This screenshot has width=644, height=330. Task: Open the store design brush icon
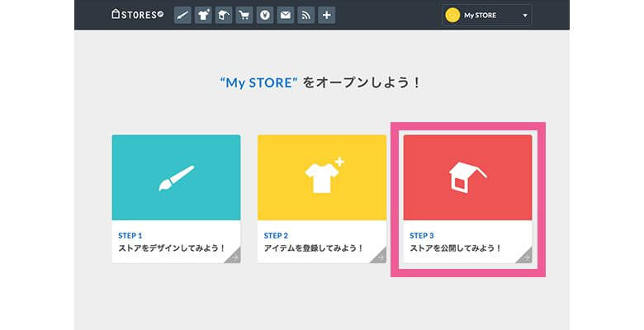pyautogui.click(x=182, y=15)
